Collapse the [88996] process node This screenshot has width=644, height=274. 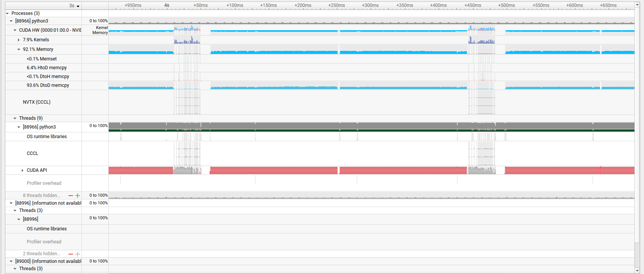[x=11, y=203]
